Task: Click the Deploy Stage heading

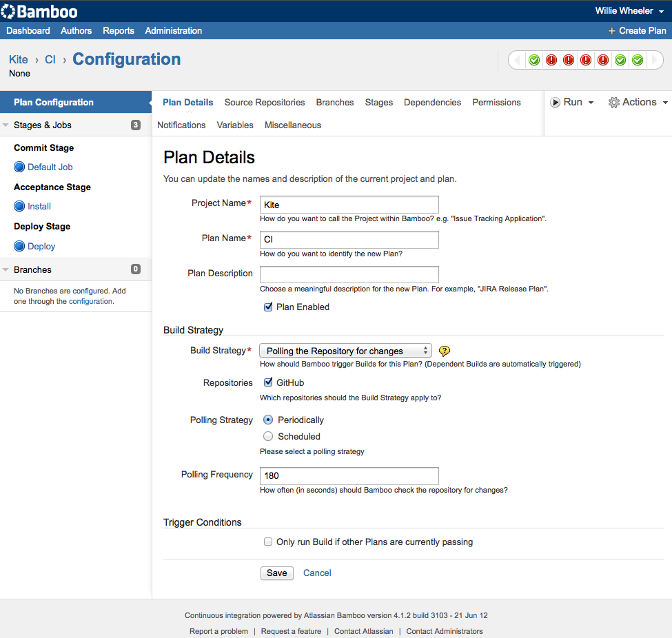Action: [x=42, y=227]
